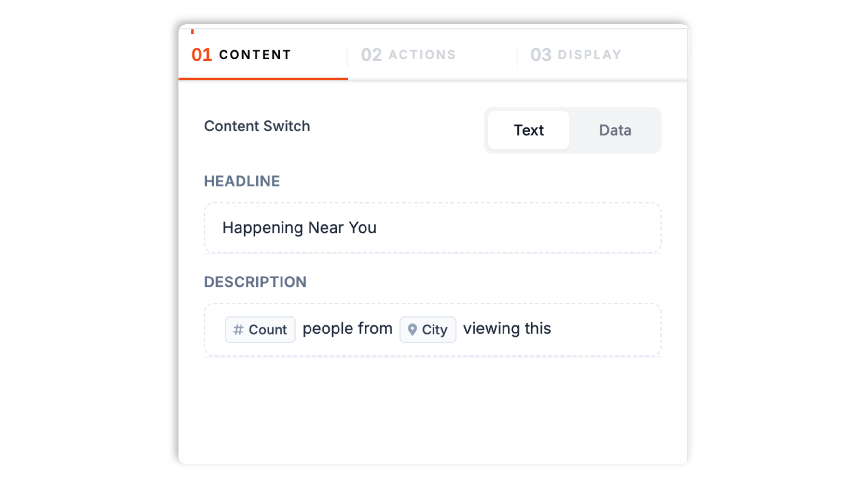
Task: Click the location pin icon in City chip
Action: pyautogui.click(x=412, y=330)
